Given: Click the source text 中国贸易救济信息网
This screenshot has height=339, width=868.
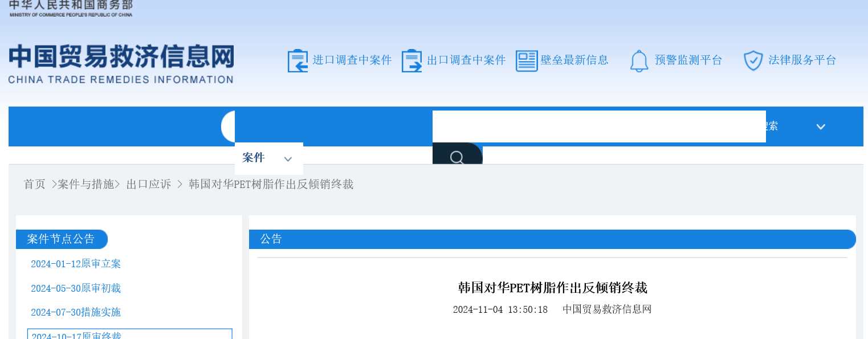Looking at the screenshot, I should [607, 309].
